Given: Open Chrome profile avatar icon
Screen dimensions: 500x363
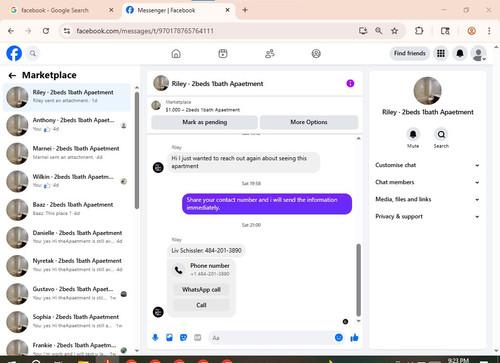Looking at the screenshot, I should pyautogui.click(x=471, y=31).
